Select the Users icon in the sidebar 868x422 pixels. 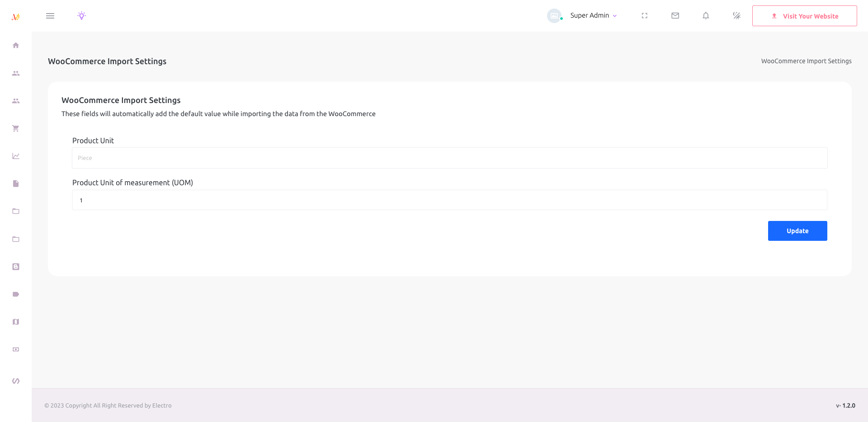(16, 73)
